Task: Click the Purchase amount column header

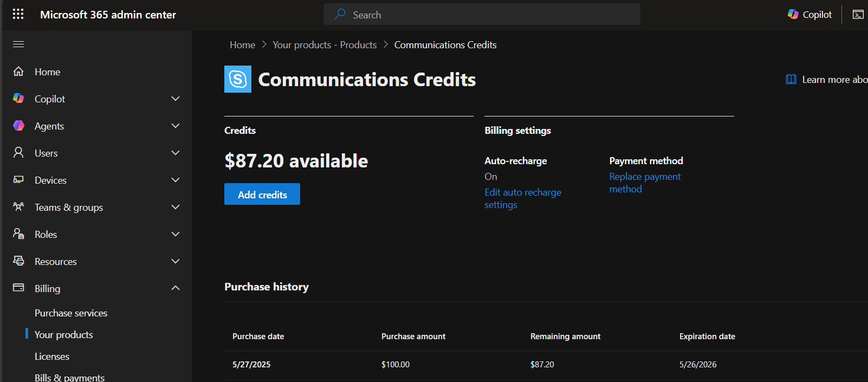Action: click(x=413, y=336)
